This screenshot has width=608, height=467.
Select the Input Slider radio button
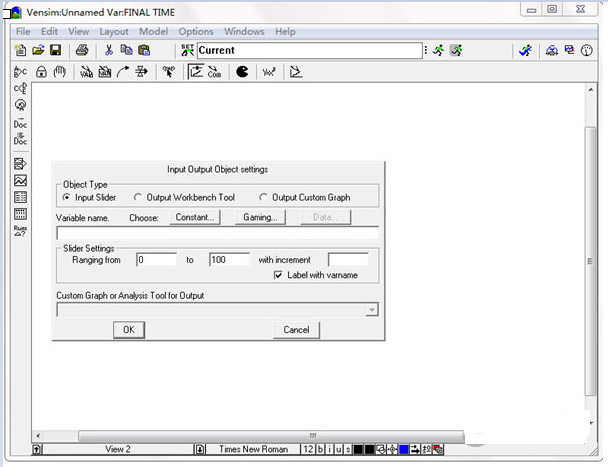[x=67, y=197]
